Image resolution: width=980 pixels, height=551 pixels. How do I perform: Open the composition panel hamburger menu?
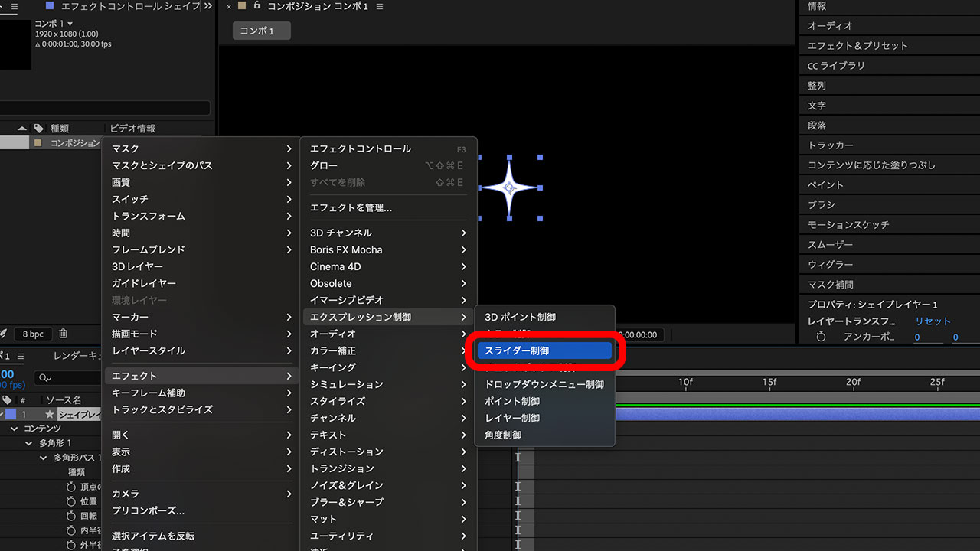[x=381, y=6]
